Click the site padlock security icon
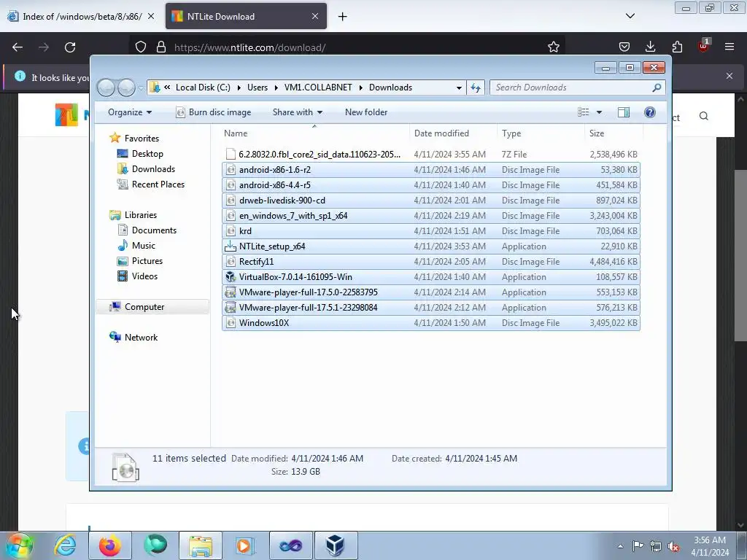 [161, 47]
